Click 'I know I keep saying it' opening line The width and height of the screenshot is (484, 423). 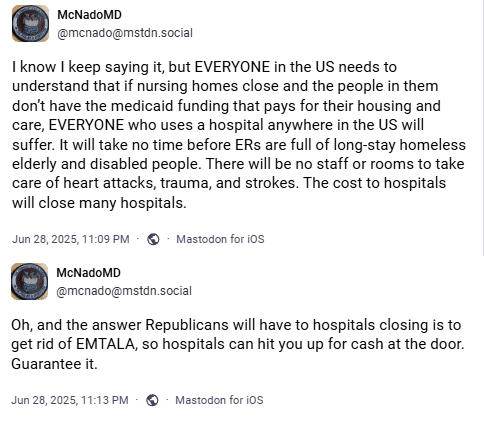[88, 67]
